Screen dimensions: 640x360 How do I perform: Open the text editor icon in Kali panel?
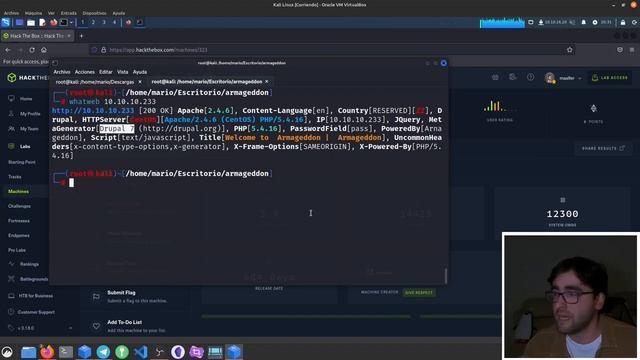(42, 22)
